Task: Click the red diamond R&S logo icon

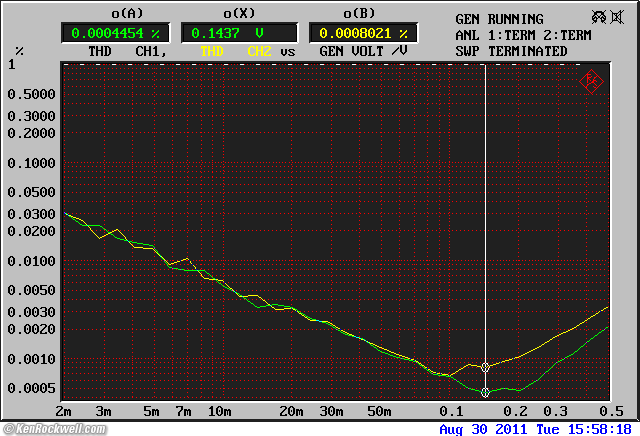Action: [x=590, y=80]
